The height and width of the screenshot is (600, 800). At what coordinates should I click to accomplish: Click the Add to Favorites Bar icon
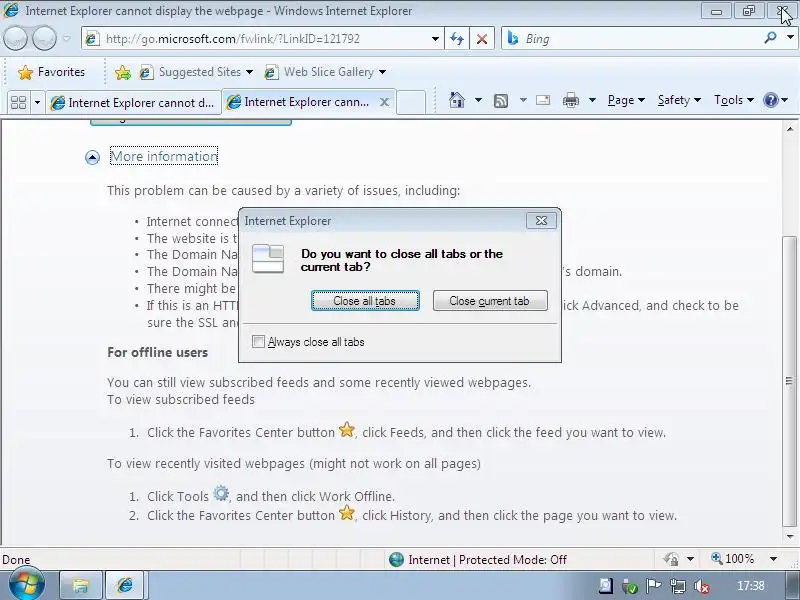pos(122,72)
